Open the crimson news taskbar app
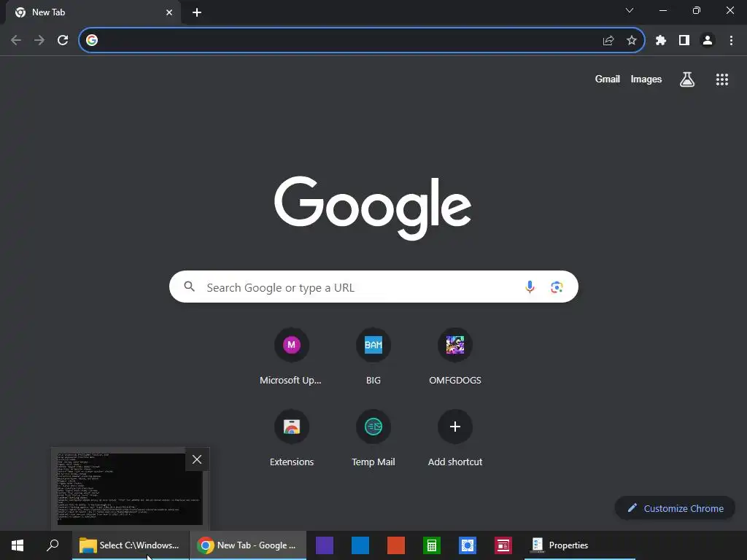Screen dimensions: 747x560 tap(503, 545)
